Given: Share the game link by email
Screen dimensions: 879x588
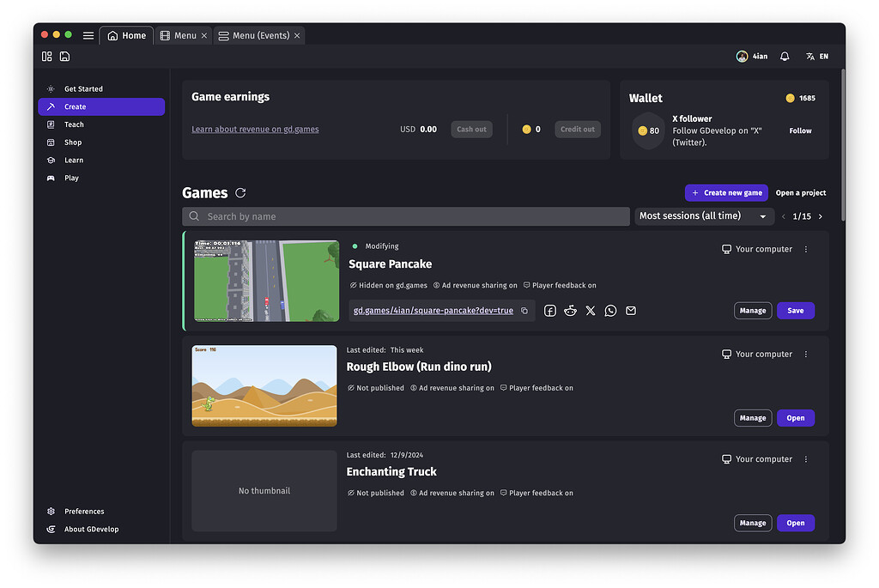Looking at the screenshot, I should [x=631, y=310].
